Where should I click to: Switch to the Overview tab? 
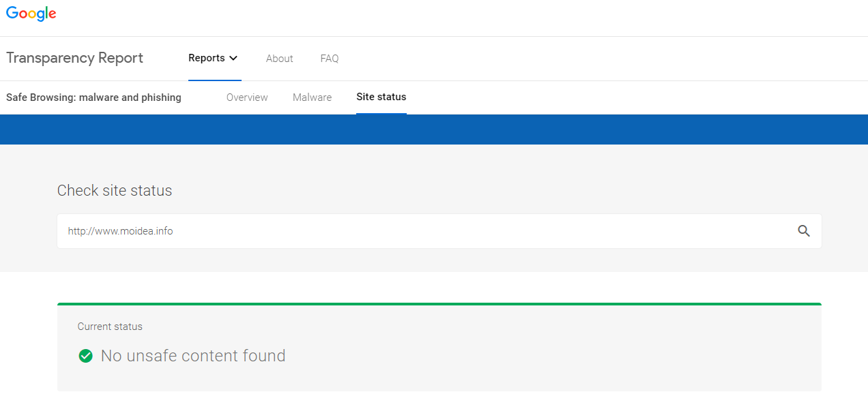(x=247, y=97)
